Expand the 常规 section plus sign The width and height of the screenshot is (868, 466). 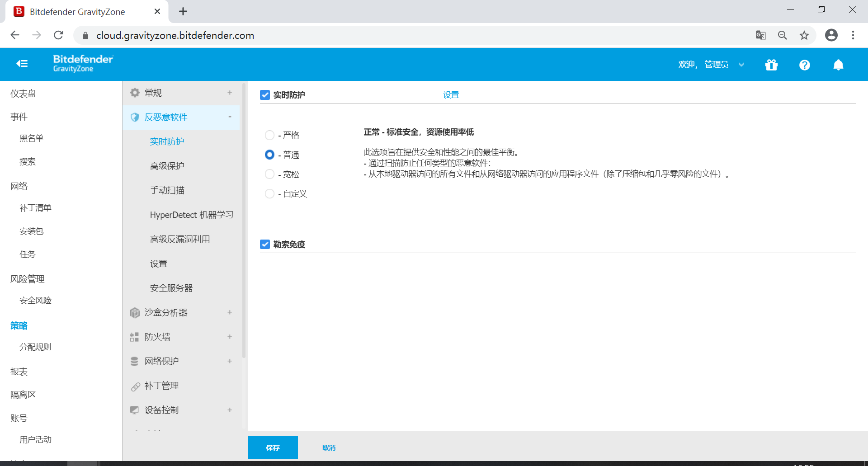[x=230, y=93]
